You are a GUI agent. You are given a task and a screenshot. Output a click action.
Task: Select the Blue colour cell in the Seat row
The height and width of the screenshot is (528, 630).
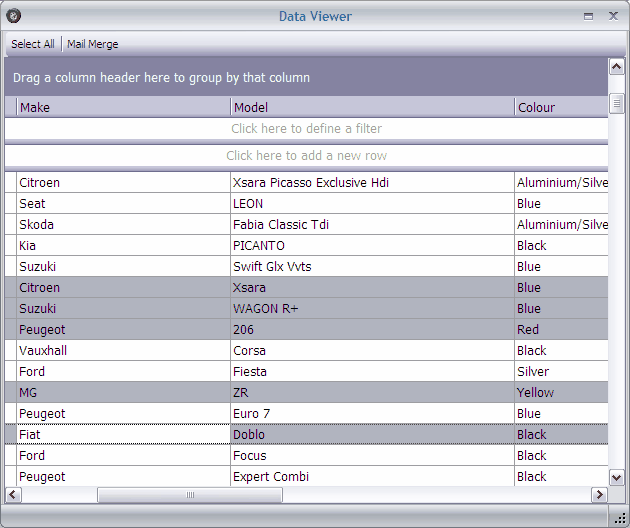[561, 203]
